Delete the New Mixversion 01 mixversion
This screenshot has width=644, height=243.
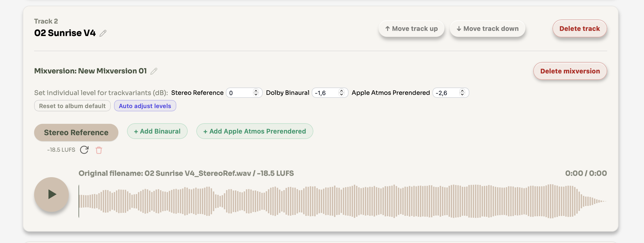[x=570, y=71]
